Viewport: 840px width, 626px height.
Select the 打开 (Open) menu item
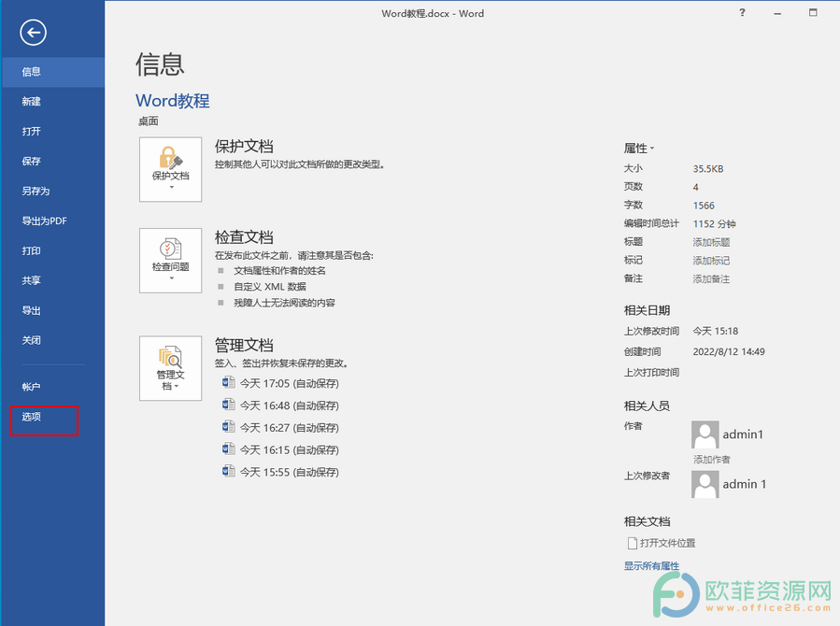(53, 132)
